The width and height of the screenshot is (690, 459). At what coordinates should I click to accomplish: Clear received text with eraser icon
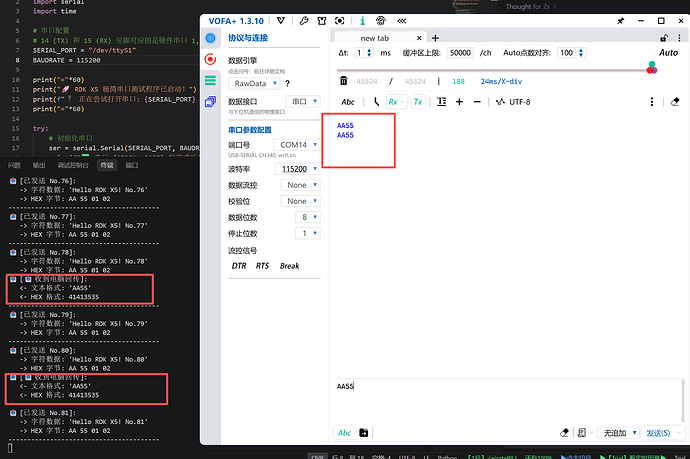point(675,102)
